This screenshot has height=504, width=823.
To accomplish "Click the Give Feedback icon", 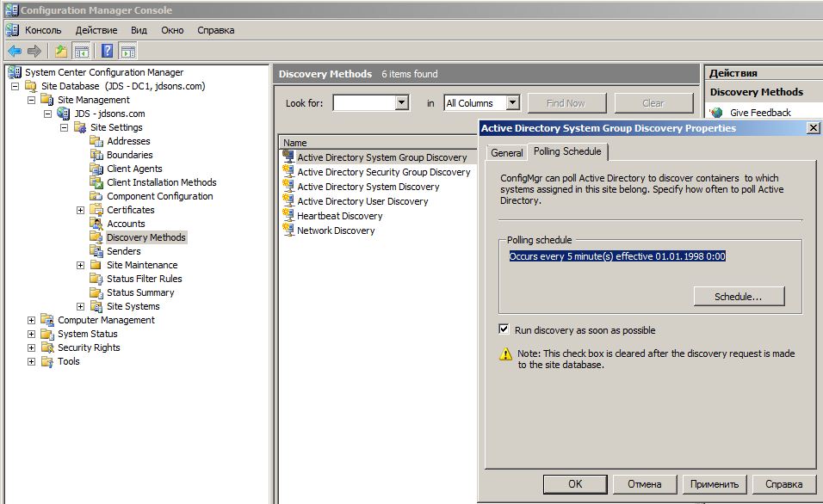I will (x=716, y=112).
